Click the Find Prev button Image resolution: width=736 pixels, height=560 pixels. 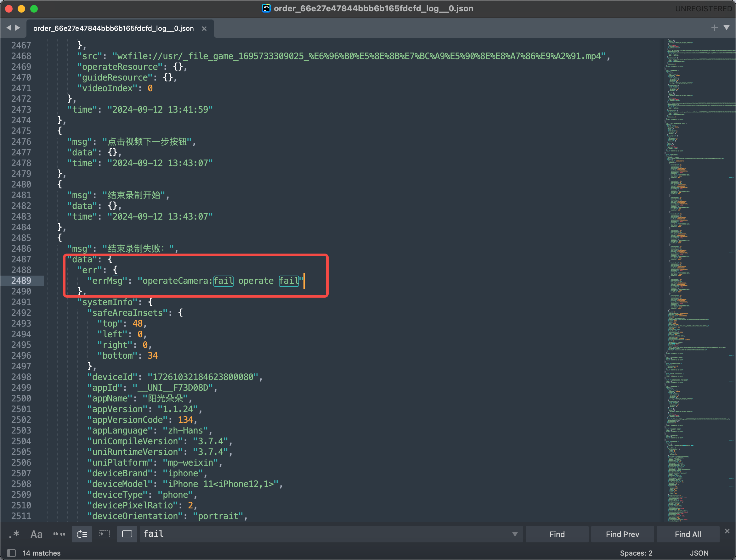pyautogui.click(x=622, y=534)
